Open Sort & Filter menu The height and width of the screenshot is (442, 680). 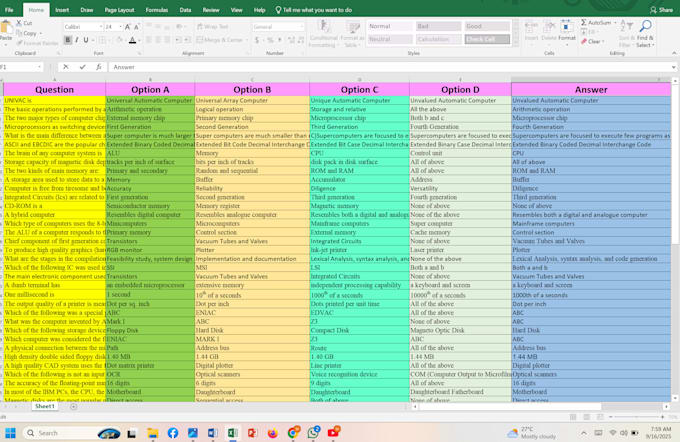pos(626,33)
